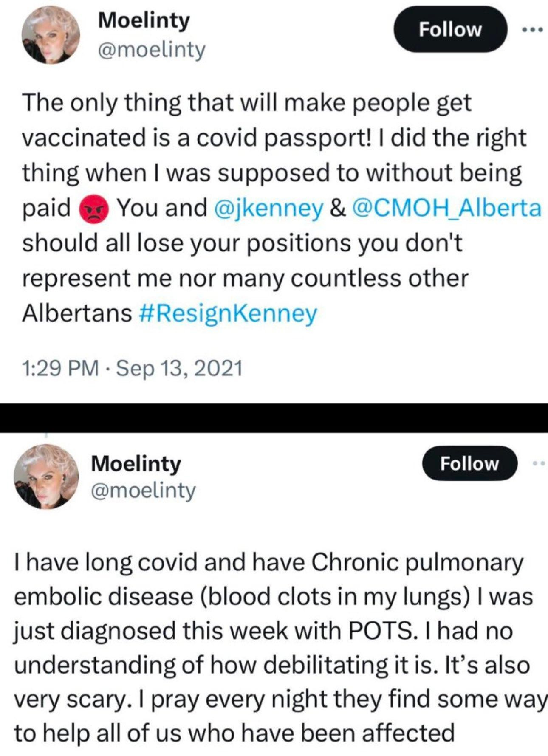Open the three-dot menu on the first tweet

[x=533, y=30]
